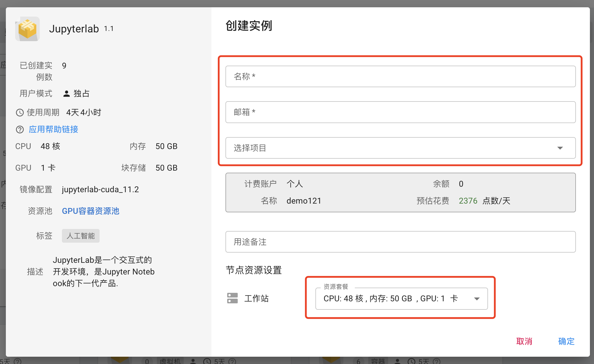Open the 应用帮助链接 link

point(53,129)
